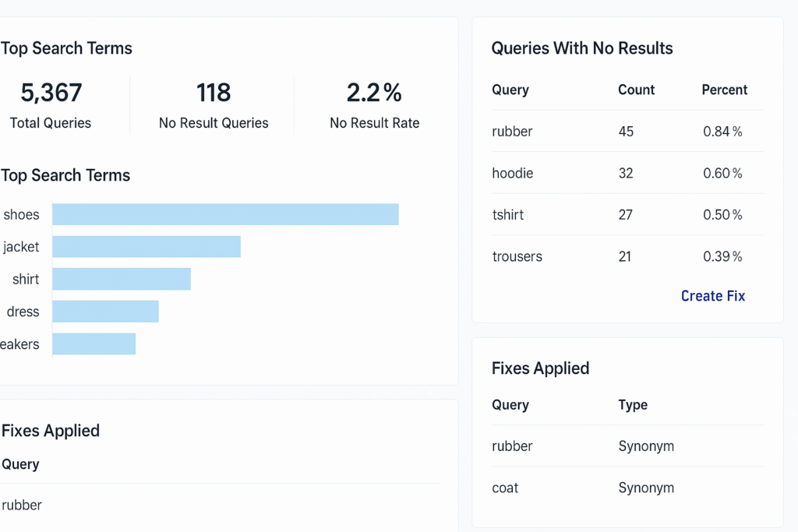Select the jacket bar in the chart

(147, 246)
